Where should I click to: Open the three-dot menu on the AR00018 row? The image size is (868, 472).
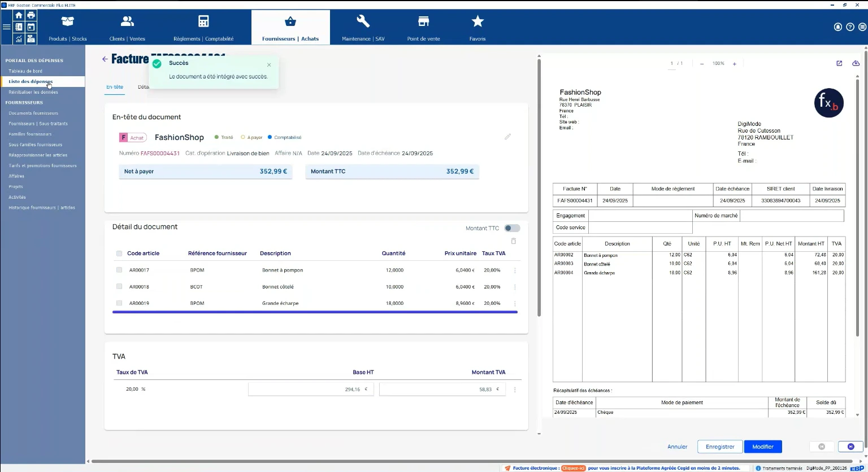pos(514,286)
